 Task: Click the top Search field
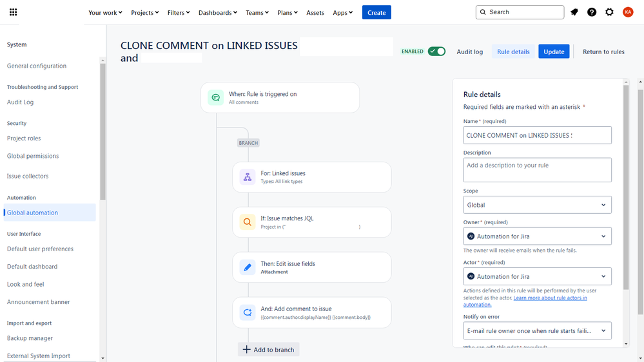520,12
